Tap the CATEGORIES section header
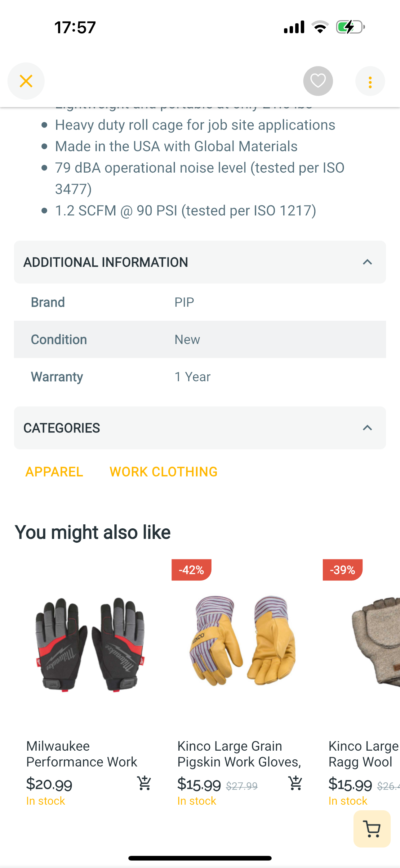 click(200, 428)
